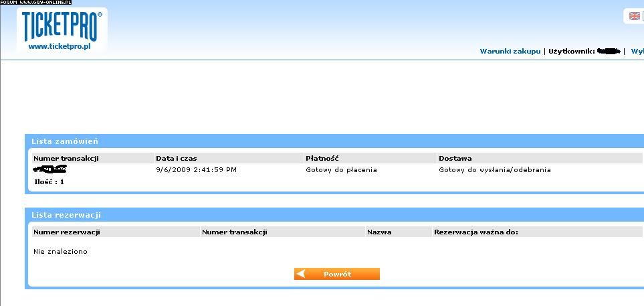Open the redacted transaction number in orders list
This screenshot has width=644, height=306.
coord(50,169)
